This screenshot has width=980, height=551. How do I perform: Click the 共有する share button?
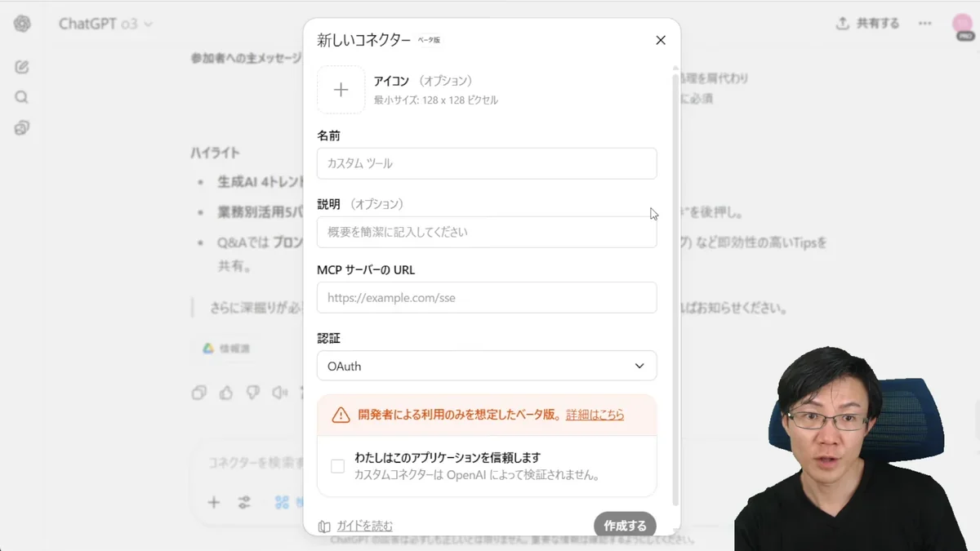(x=867, y=24)
